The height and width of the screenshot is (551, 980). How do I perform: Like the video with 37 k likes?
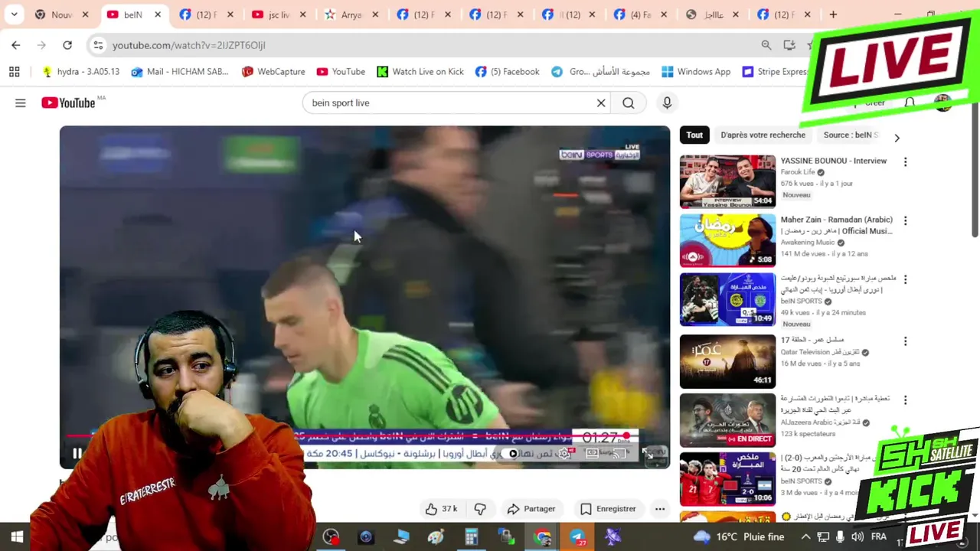[442, 509]
